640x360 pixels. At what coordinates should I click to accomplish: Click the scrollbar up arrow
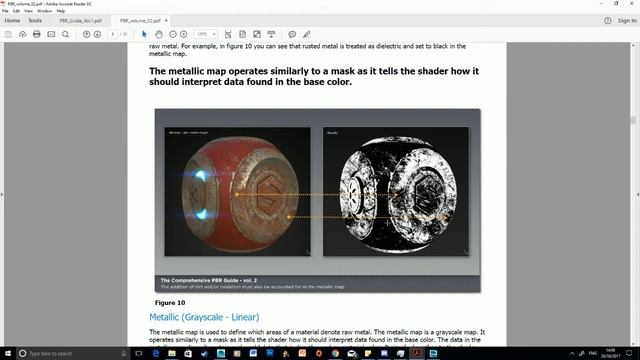633,45
